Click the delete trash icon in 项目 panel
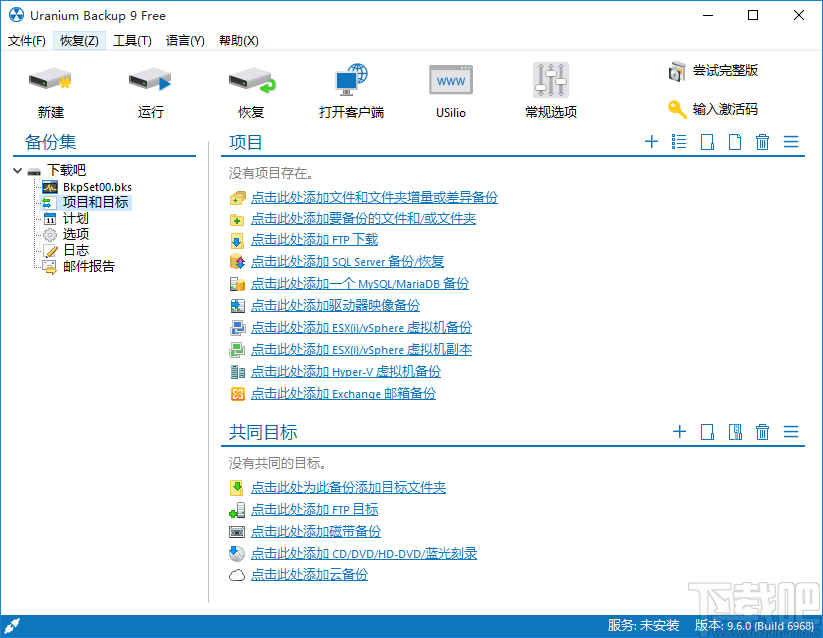This screenshot has height=638, width=823. coord(760,142)
